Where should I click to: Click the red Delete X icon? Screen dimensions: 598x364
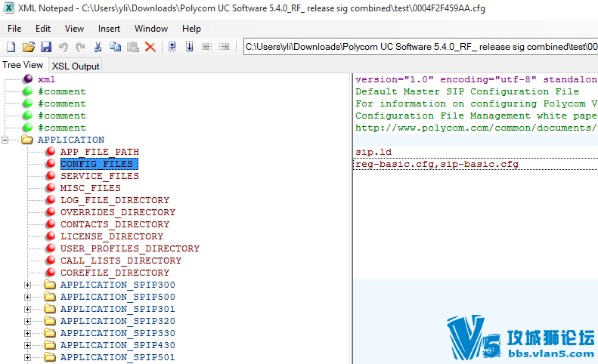point(150,47)
